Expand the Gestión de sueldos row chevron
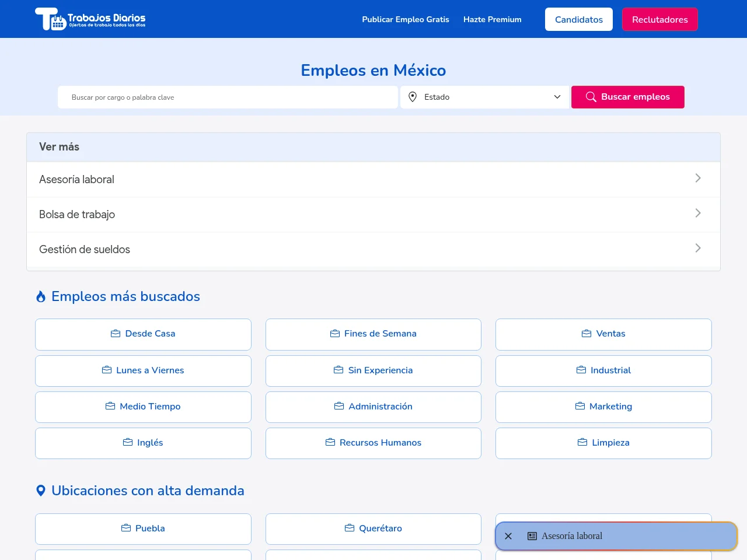This screenshot has width=747, height=560. 698,248
